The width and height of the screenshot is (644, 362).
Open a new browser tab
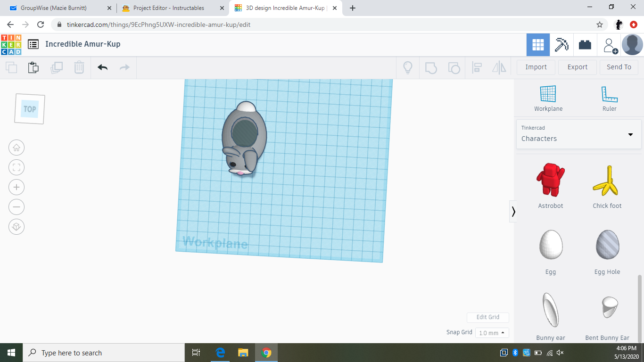[x=353, y=8]
